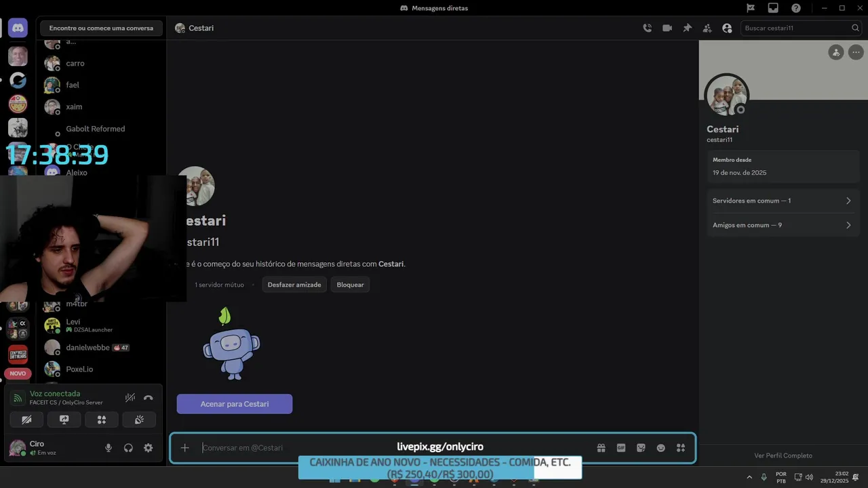Toggle headphone deafen
Image resolution: width=868 pixels, height=488 pixels.
(128, 448)
